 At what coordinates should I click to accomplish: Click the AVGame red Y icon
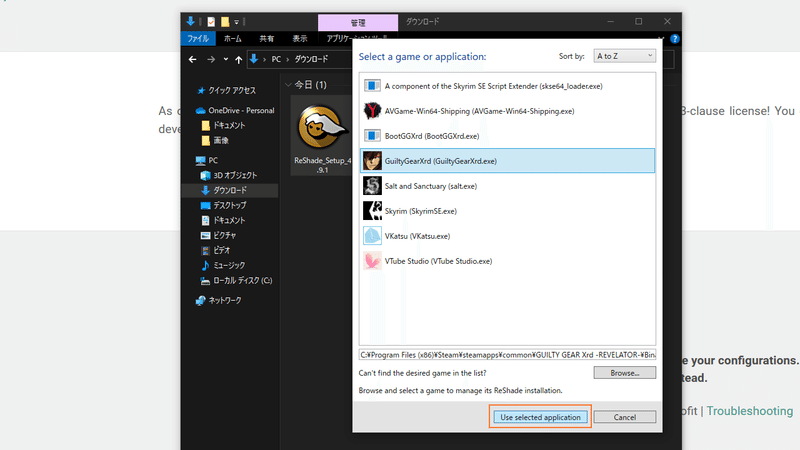click(x=372, y=111)
